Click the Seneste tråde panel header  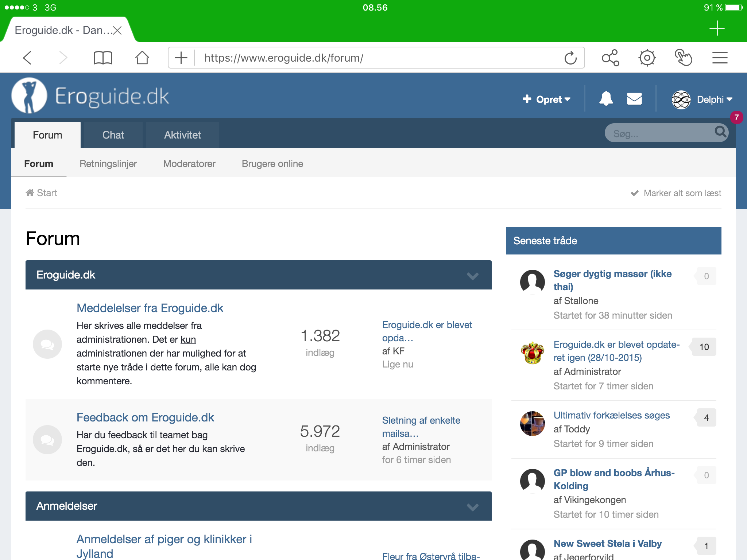pyautogui.click(x=614, y=241)
